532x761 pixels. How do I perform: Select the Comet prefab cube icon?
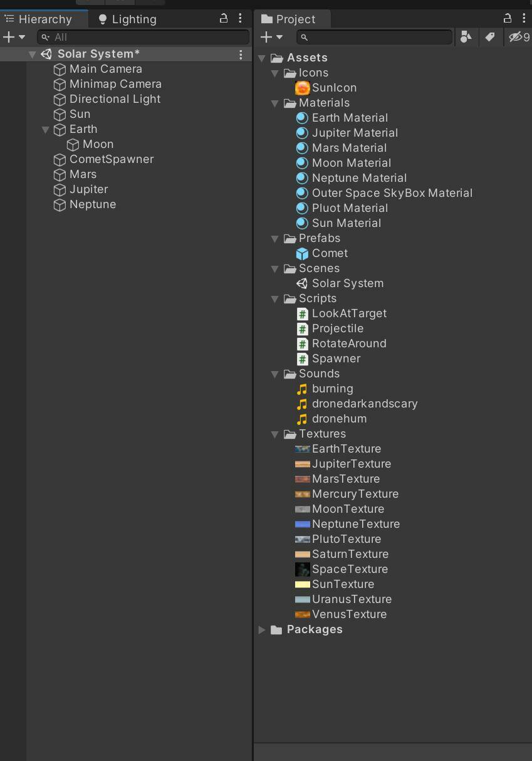(302, 253)
